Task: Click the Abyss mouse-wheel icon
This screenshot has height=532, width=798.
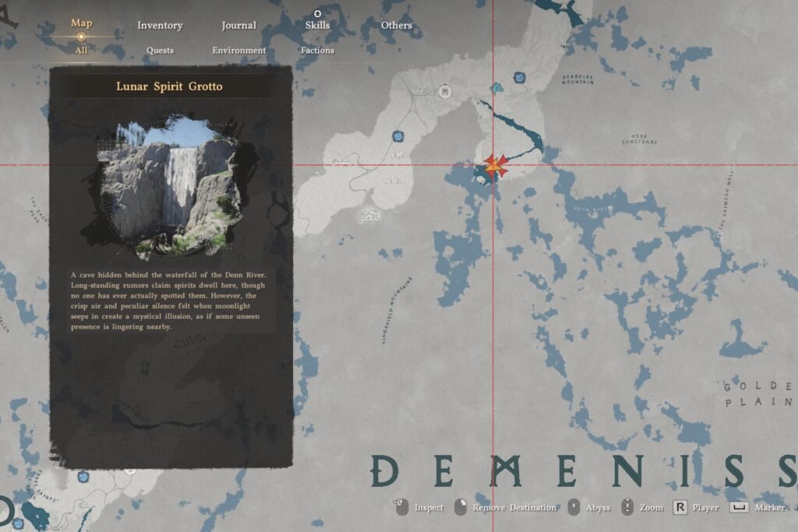Action: 574,507
